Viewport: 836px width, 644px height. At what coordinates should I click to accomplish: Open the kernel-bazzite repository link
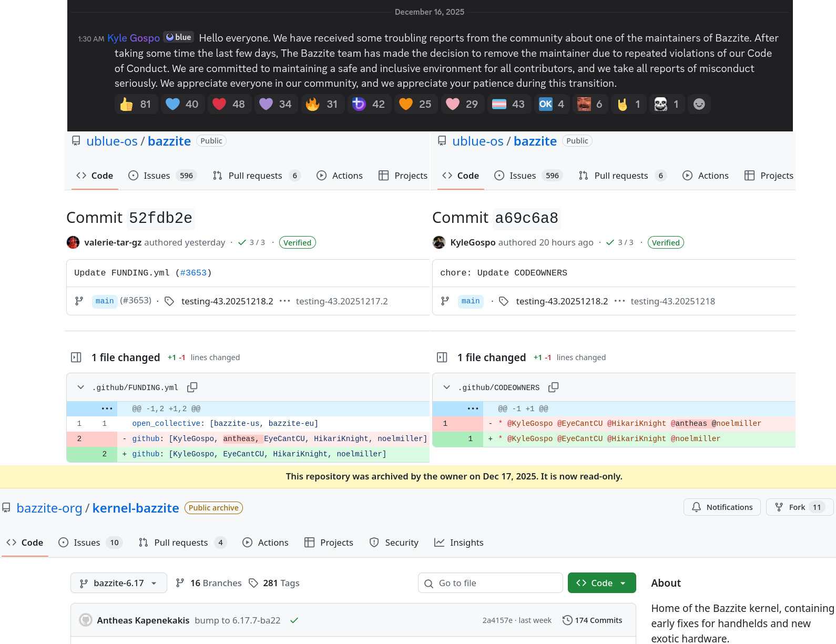(136, 508)
